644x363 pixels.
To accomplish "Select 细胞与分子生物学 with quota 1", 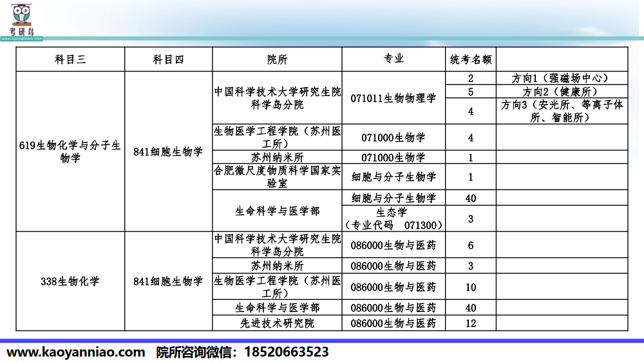I will [393, 177].
